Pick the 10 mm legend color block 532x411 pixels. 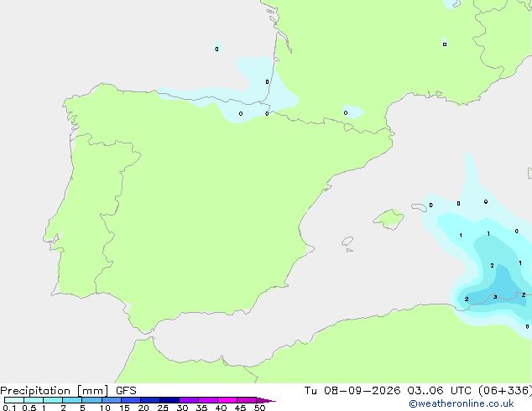(x=112, y=400)
